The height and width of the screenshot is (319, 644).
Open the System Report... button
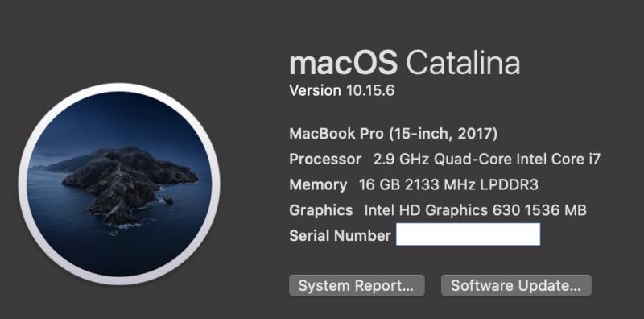coord(357,285)
